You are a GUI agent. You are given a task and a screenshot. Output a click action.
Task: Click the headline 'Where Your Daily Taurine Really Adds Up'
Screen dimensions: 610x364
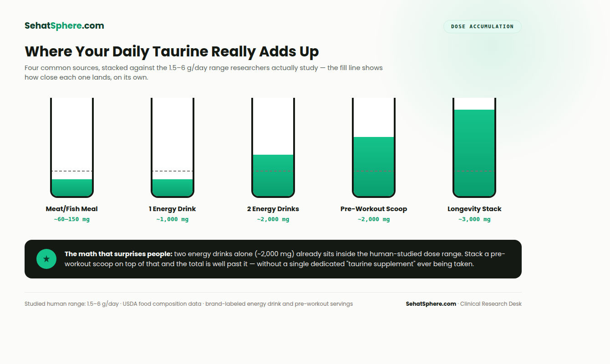click(172, 51)
